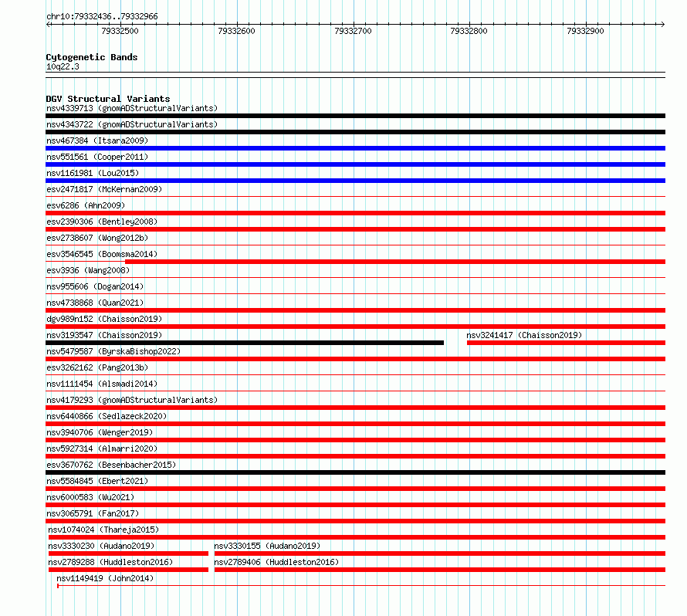Select the blue bar under nsv467384 (Itsara2009)
Screen dimensions: 687x616
355,148
